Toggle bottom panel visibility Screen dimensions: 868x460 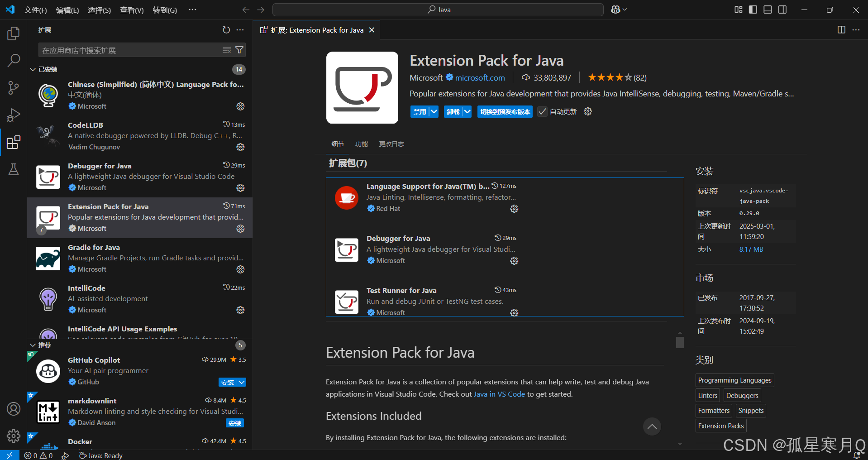click(x=768, y=10)
